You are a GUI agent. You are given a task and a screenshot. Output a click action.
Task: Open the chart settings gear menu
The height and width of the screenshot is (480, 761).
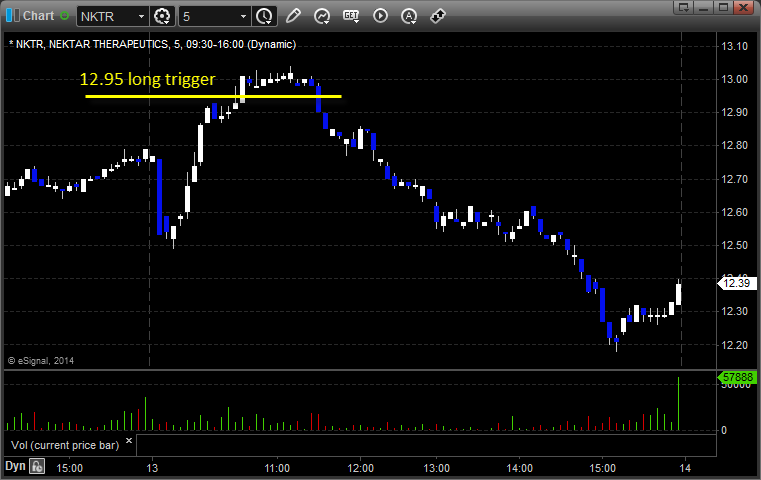tap(162, 16)
